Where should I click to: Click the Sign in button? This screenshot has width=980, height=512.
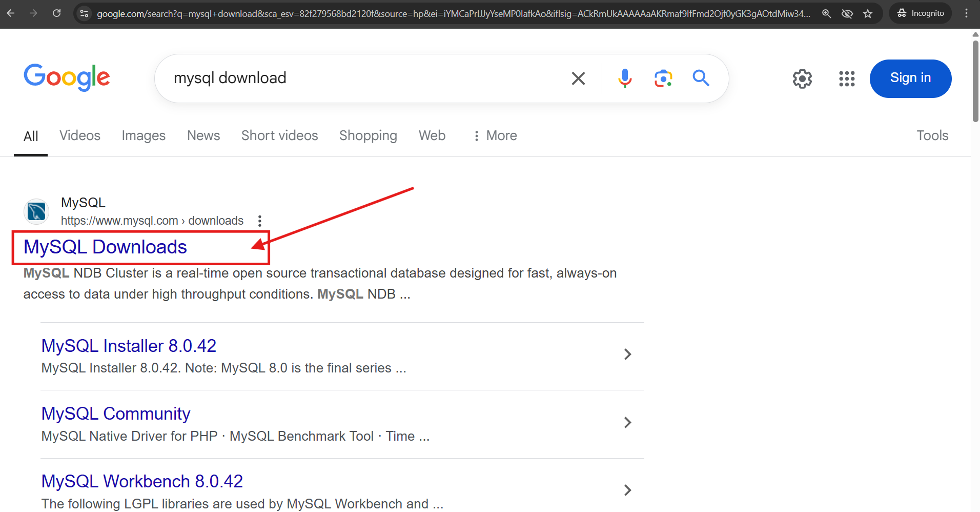click(x=910, y=78)
